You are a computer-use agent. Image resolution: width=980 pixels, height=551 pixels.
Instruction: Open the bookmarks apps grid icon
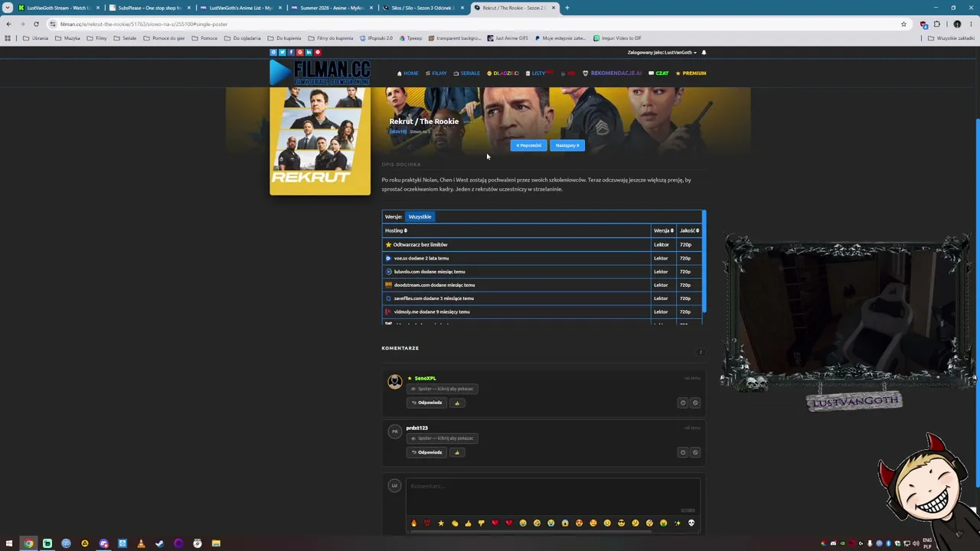(8, 38)
